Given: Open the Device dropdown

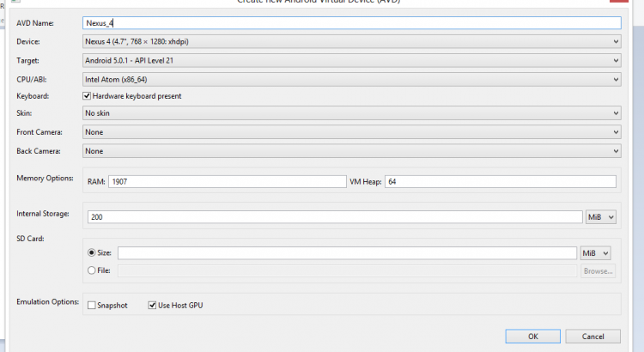Looking at the screenshot, I should tap(351, 41).
